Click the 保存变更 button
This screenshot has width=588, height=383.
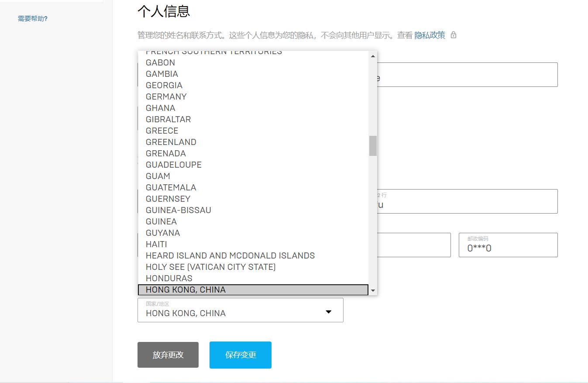pyautogui.click(x=240, y=355)
